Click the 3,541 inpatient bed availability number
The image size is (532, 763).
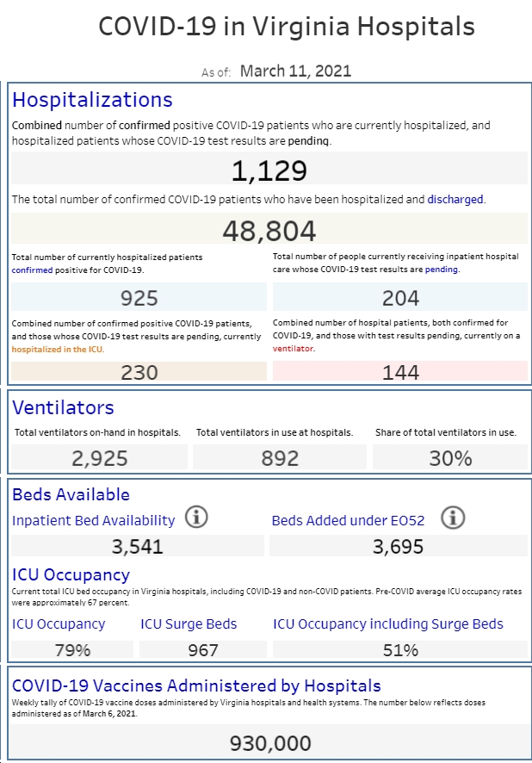[138, 545]
